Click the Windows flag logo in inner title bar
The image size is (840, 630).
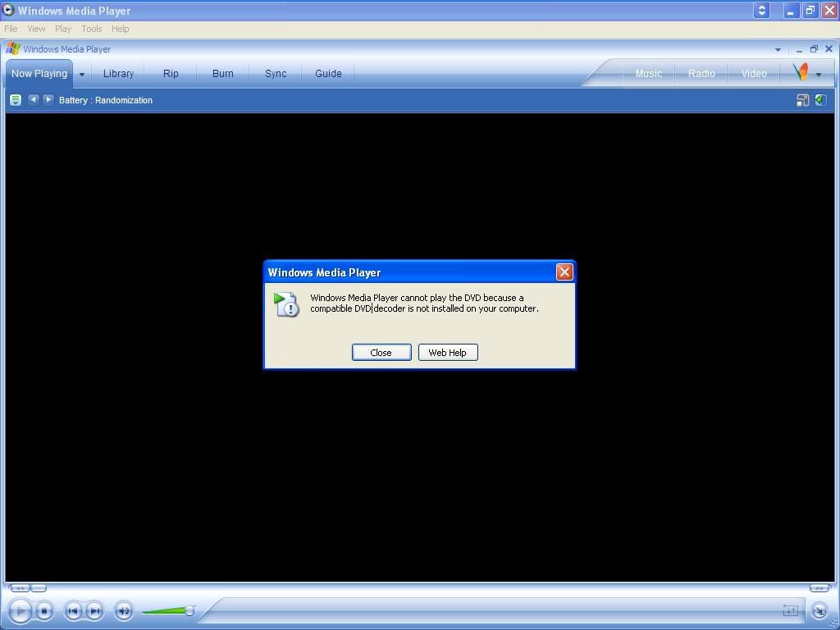(x=13, y=48)
